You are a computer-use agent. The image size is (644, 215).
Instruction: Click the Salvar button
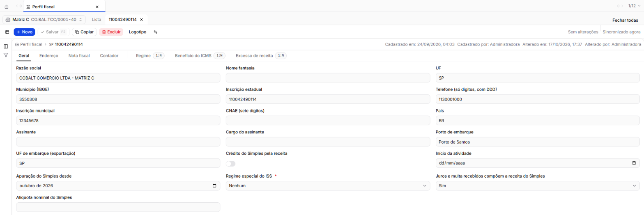pyautogui.click(x=53, y=32)
